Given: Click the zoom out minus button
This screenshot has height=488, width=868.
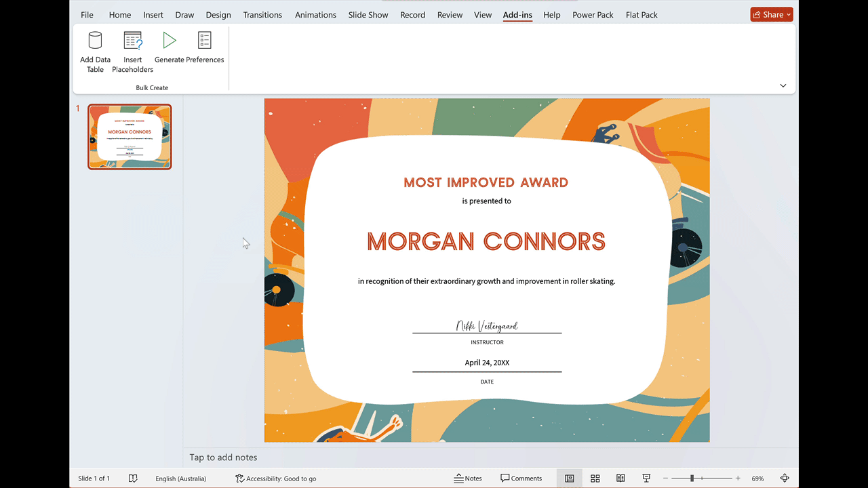Looking at the screenshot, I should 666,479.
